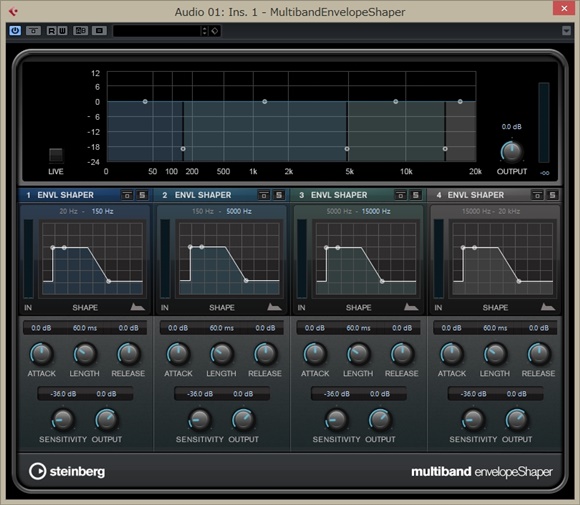The height and width of the screenshot is (505, 580).
Task: Click the button right of A/B compare
Action: pos(99,31)
